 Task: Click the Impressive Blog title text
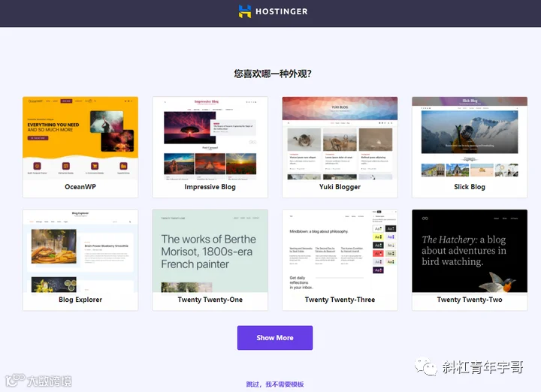pos(210,187)
